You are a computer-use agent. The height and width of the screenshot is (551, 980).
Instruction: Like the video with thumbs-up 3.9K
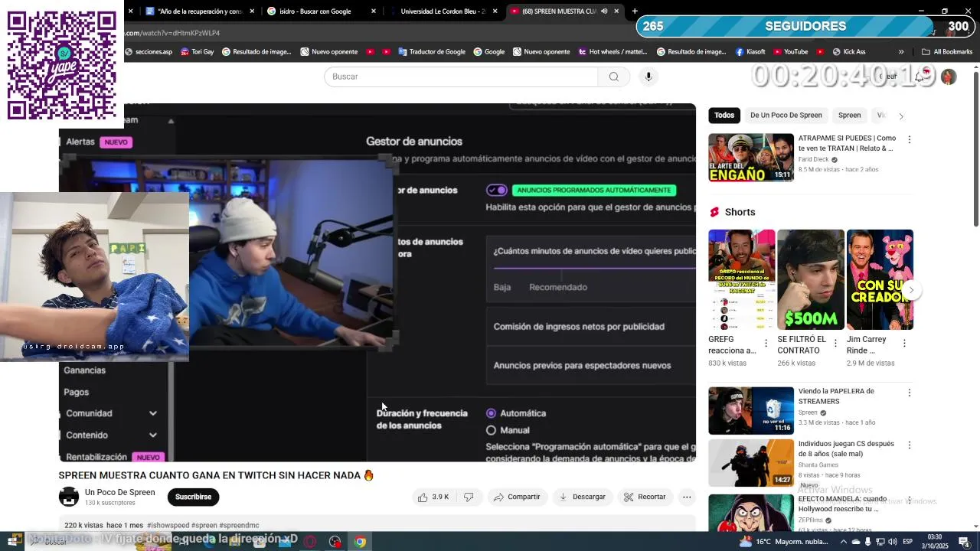[x=433, y=497]
